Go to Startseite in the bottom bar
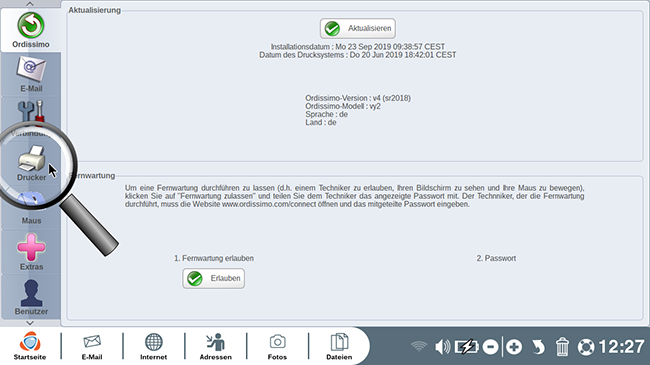Image resolution: width=650 pixels, height=365 pixels. tap(30, 346)
